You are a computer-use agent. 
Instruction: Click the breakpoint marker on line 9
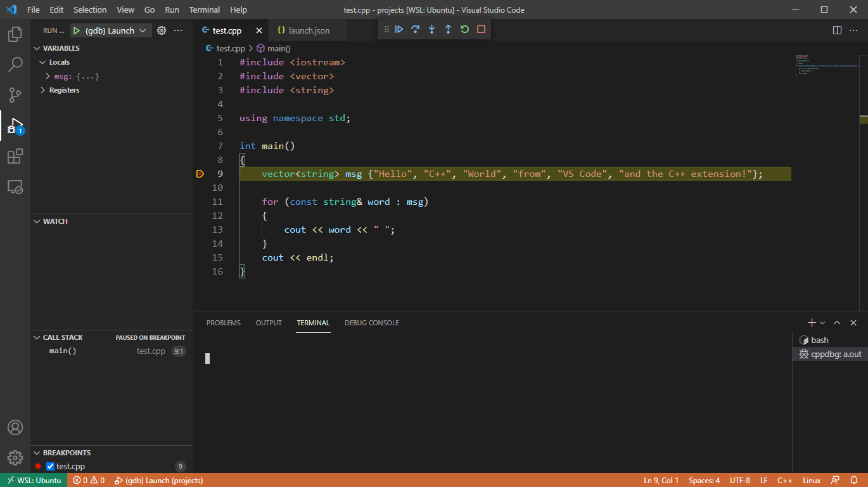pyautogui.click(x=200, y=174)
